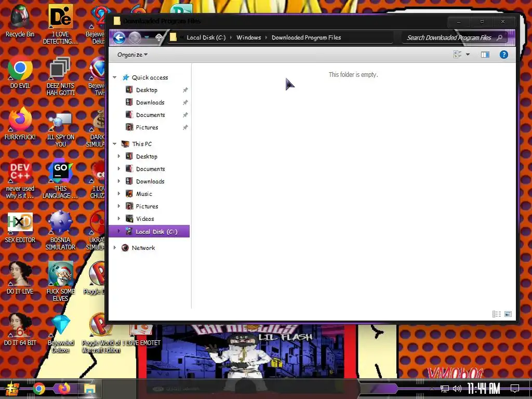Launch Firefox from the taskbar
This screenshot has width=532, height=399.
[64, 389]
